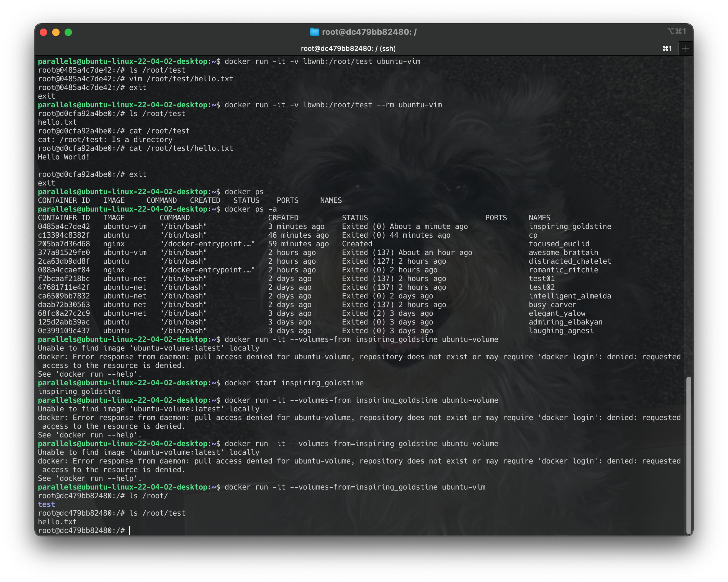The height and width of the screenshot is (582, 728).
Task: Click the 'docker start inspiring_goldstine' command
Action: tap(294, 383)
